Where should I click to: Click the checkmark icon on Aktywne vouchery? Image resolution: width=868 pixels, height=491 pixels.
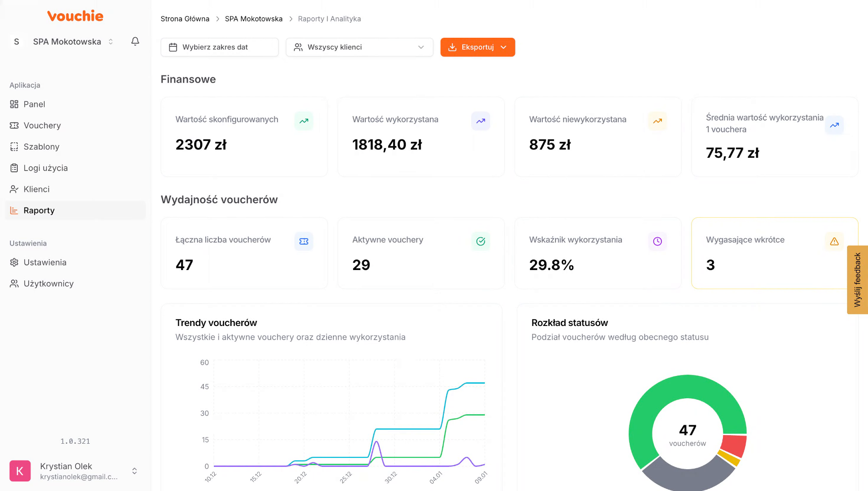(x=480, y=241)
